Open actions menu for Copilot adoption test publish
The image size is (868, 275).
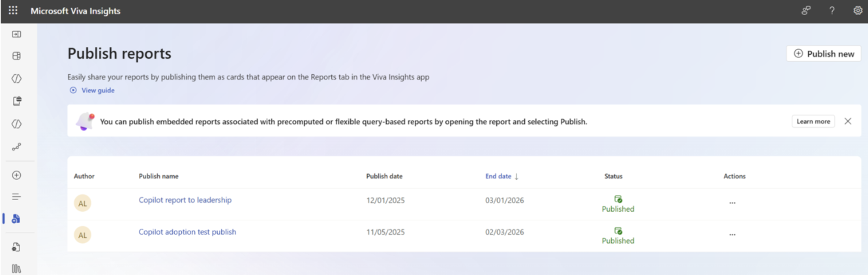coord(732,235)
